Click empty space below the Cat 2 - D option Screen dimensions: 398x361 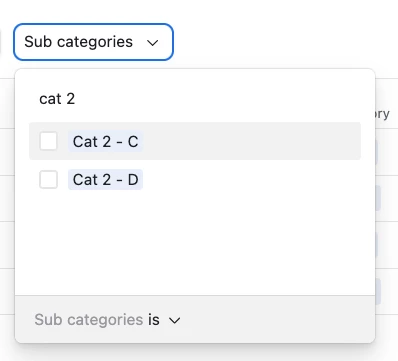coord(195,245)
